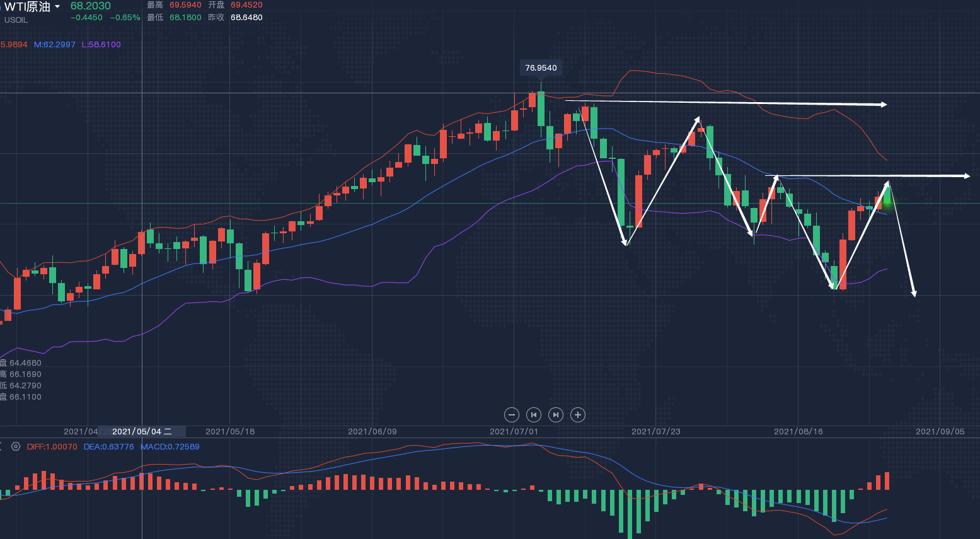Viewport: 980px width, 539px height.
Task: Click the MACD:0.72589 value label
Action: [x=170, y=447]
